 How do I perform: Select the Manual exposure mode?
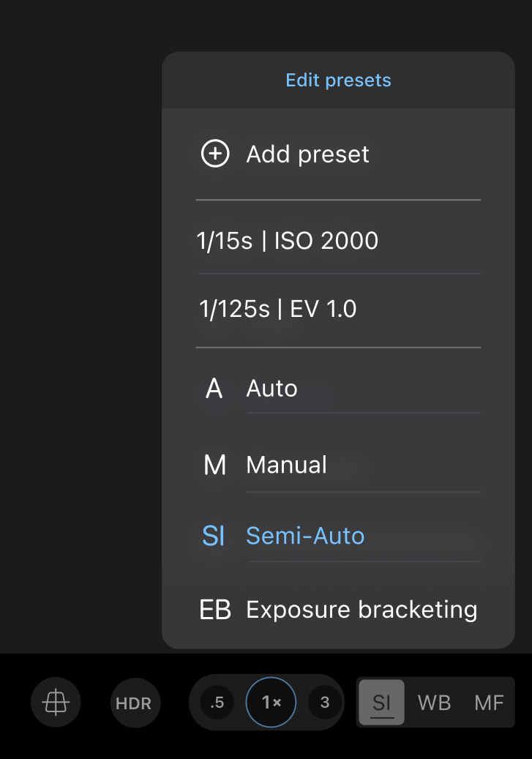(x=286, y=464)
